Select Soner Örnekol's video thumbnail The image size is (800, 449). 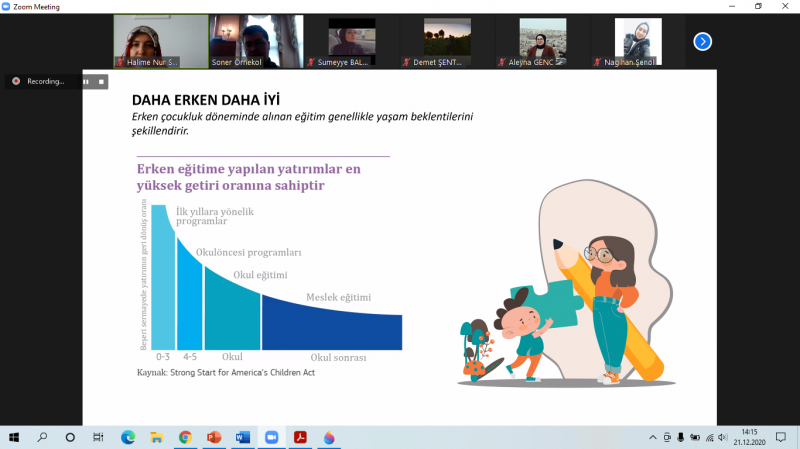tap(256, 41)
